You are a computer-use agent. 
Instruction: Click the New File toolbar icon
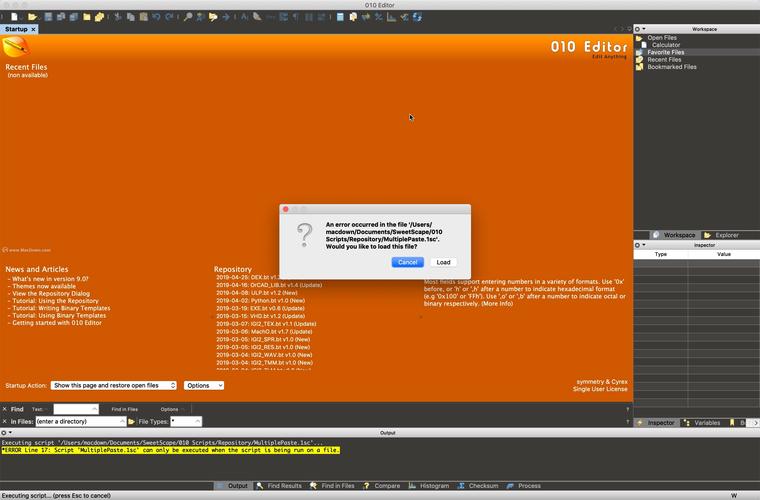tap(15, 17)
